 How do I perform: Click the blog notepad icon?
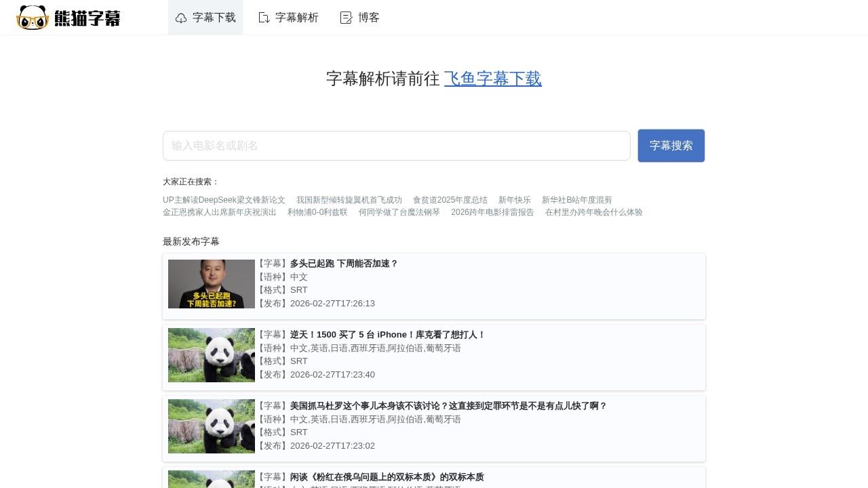click(x=347, y=18)
